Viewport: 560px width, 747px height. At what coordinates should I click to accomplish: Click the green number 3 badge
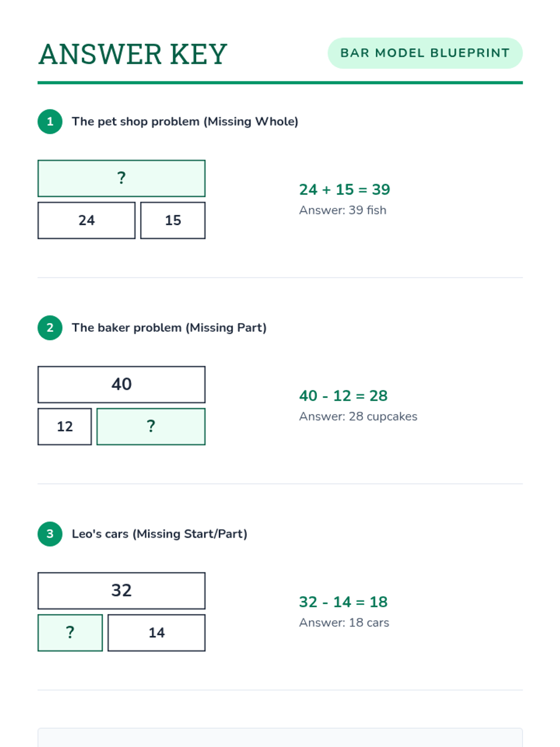pos(50,534)
